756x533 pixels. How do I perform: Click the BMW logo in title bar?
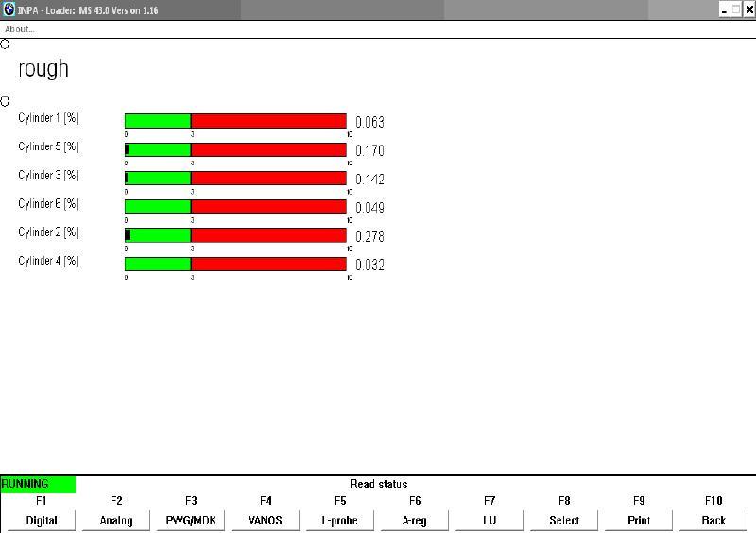(9, 9)
